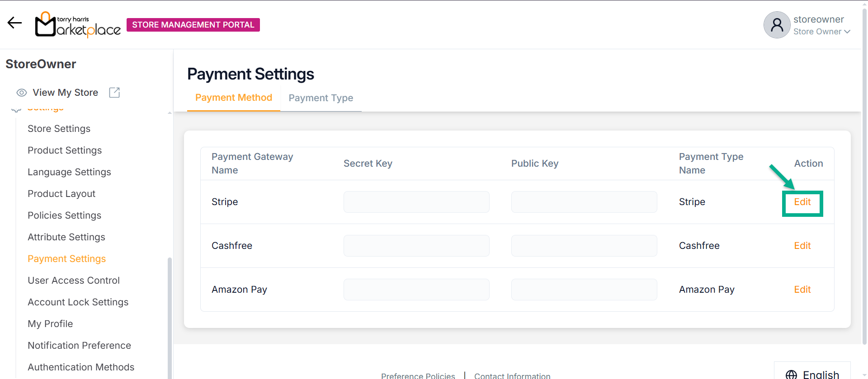Viewport: 868px width, 379px height.
Task: Click the Torry Harris Marketplace logo
Action: (78, 24)
